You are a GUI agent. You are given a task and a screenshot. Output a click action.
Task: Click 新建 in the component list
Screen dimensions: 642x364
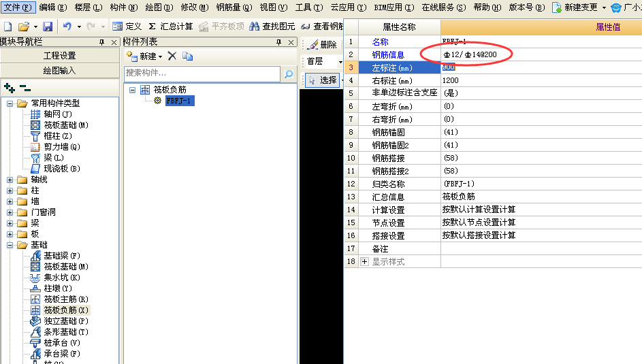(x=144, y=56)
